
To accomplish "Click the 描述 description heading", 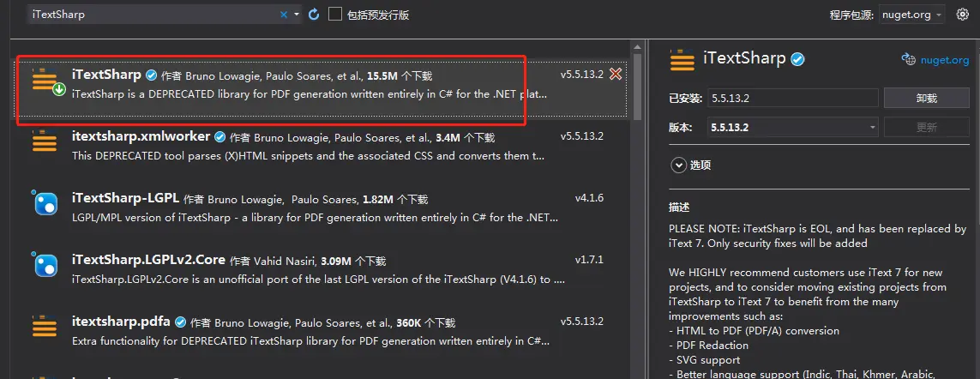I will click(x=679, y=207).
